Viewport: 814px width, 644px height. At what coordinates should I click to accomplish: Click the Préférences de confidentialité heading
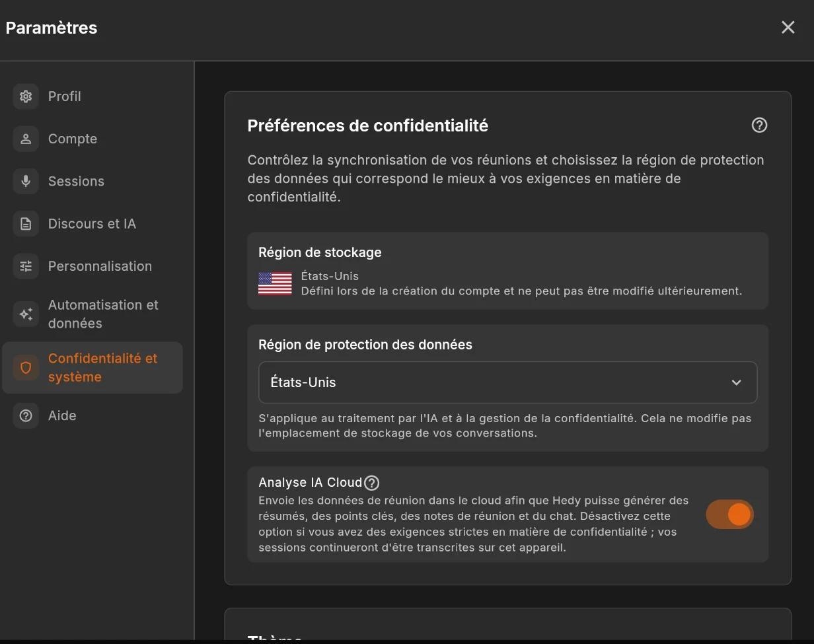(x=367, y=125)
